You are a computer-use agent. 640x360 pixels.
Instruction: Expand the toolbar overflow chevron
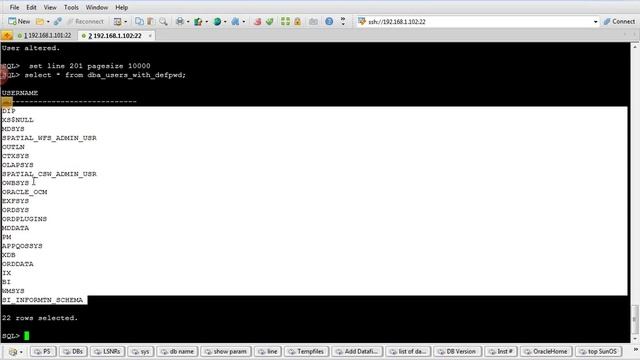(343, 21)
